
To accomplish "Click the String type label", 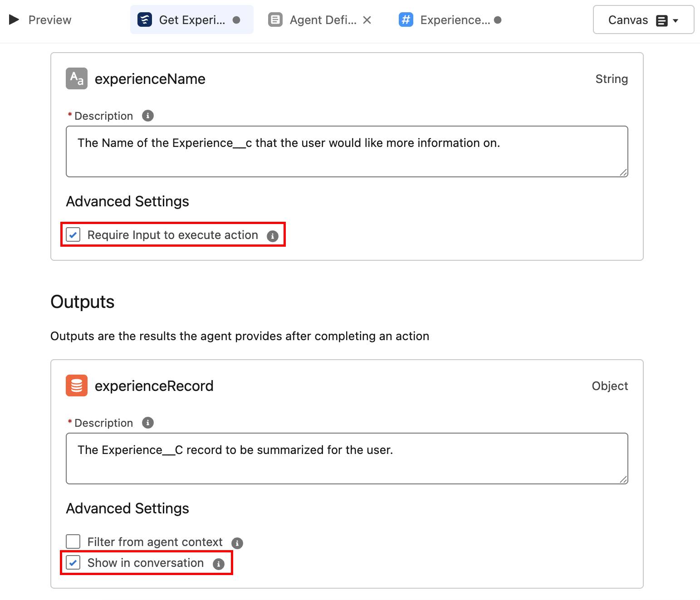I will 612,79.
